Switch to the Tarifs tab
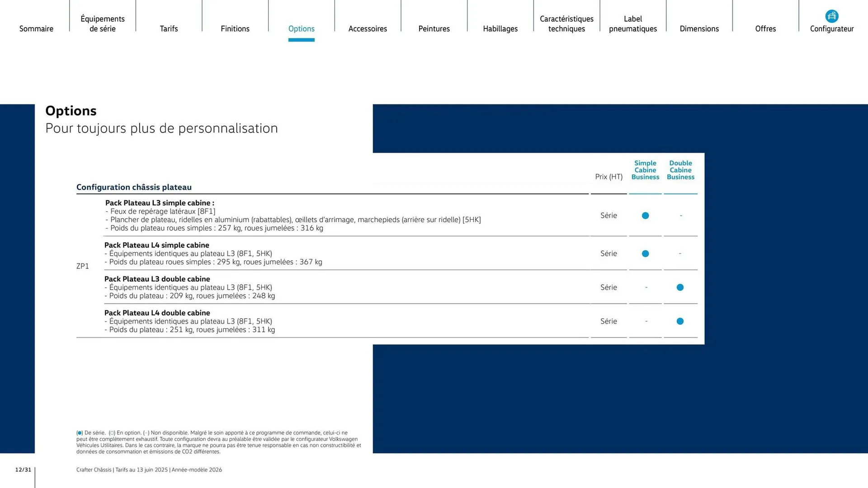Screen dimensions: 868x488 (x=169, y=28)
